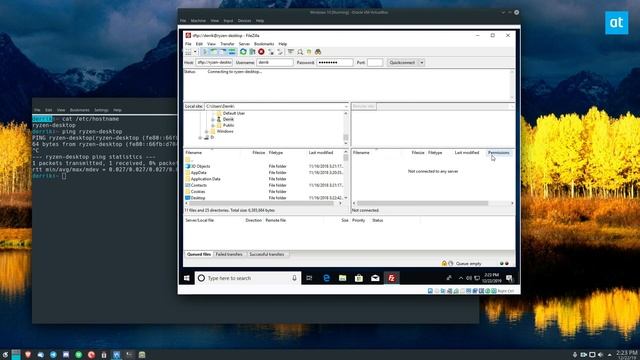Viewport: 640px width, 360px height.
Task: Open the FileZilla Site Manager icon
Action: click(188, 52)
